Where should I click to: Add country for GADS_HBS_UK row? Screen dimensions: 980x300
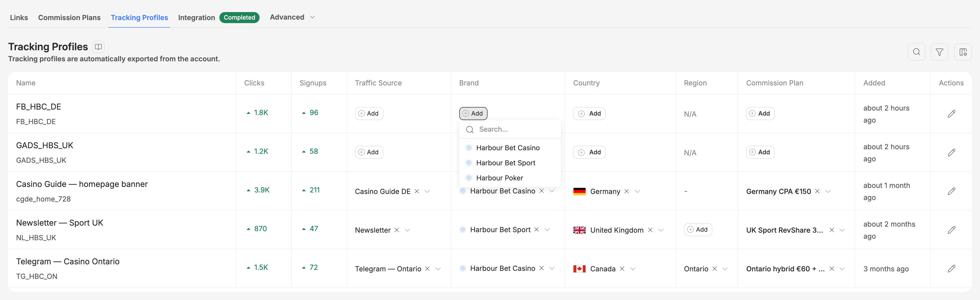[x=589, y=152]
